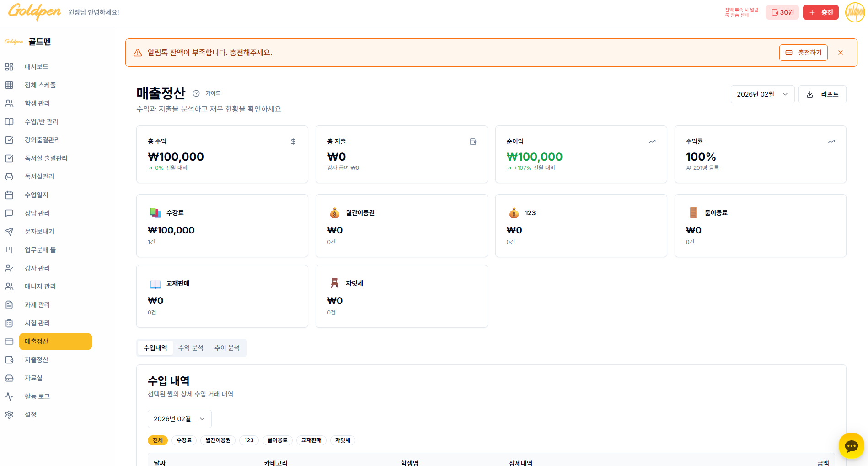The image size is (868, 466).
Task: Open the top-right 2026년 02월 month dropdown
Action: (x=762, y=94)
